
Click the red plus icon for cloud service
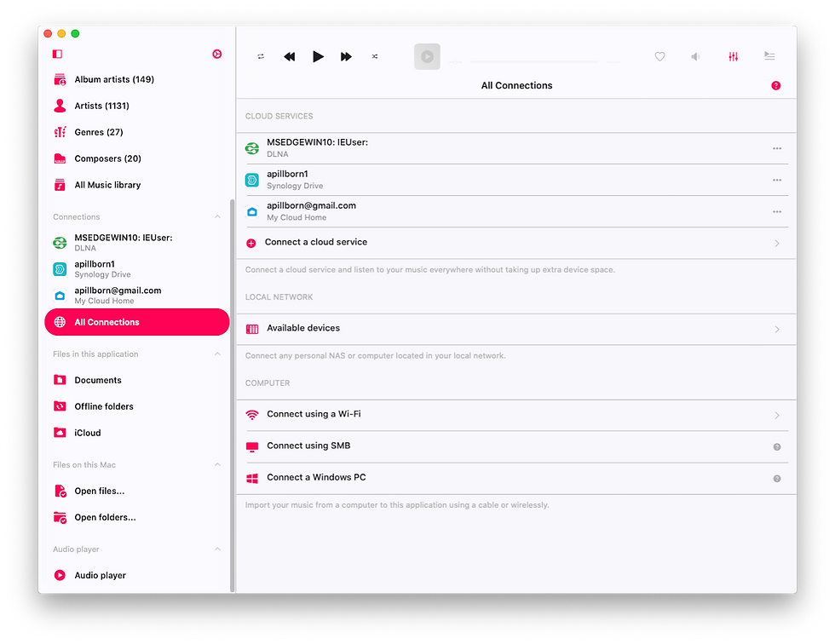pos(251,244)
